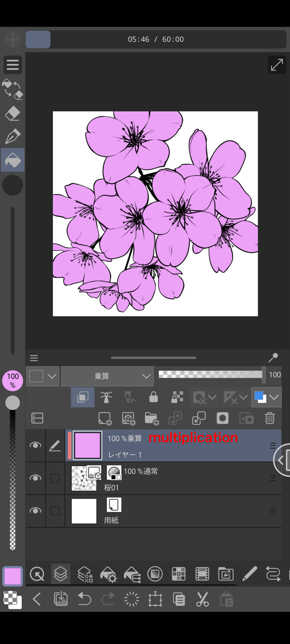The image size is (290, 644).
Task: Go back with left chevron
Action: [37, 599]
